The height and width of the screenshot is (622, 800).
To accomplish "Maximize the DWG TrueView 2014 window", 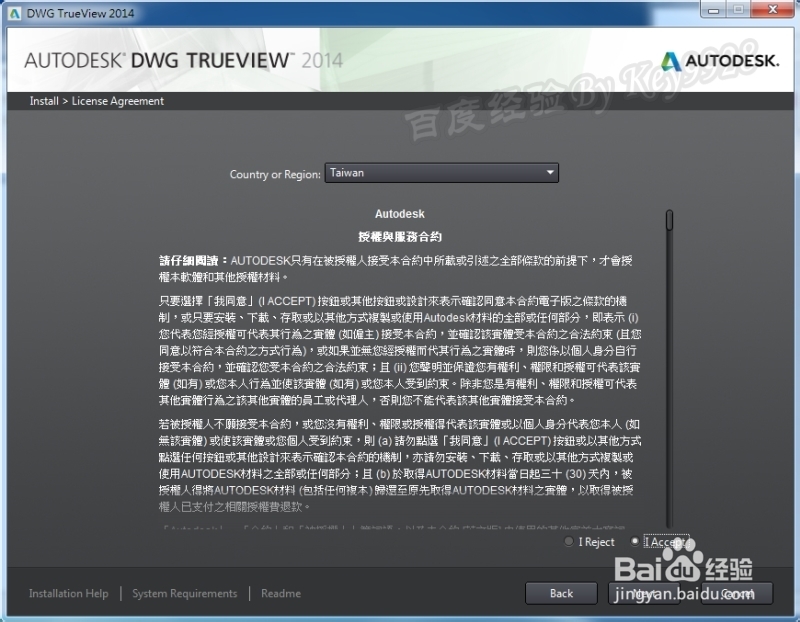I will pos(738,9).
